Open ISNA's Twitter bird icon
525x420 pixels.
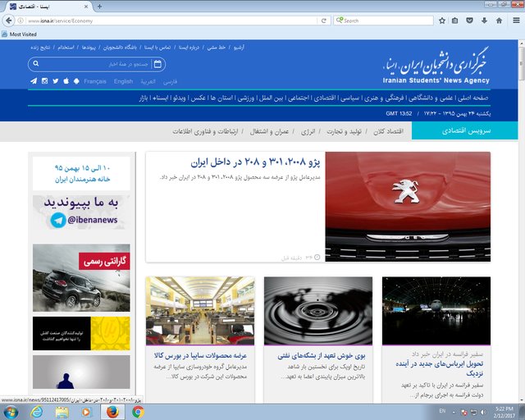pos(56,81)
